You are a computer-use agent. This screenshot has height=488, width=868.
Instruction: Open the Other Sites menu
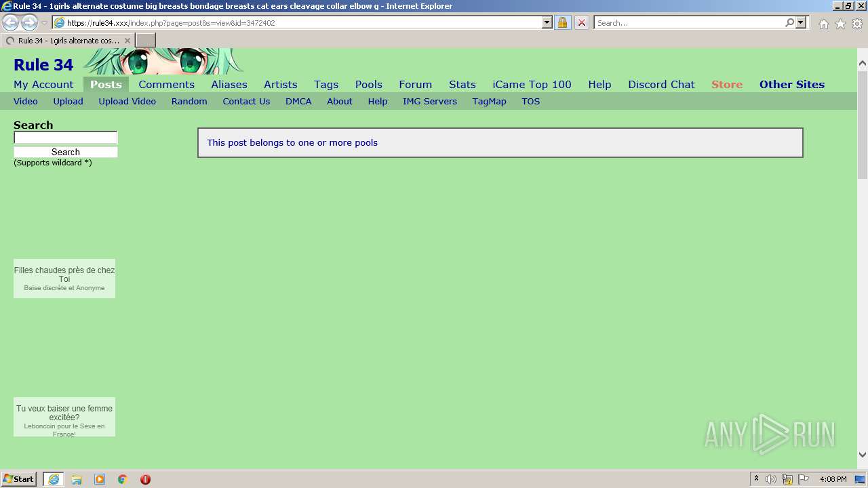(792, 85)
